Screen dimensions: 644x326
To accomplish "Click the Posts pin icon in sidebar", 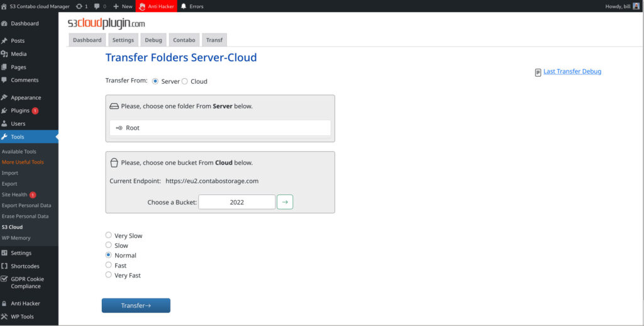I will pos(4,41).
